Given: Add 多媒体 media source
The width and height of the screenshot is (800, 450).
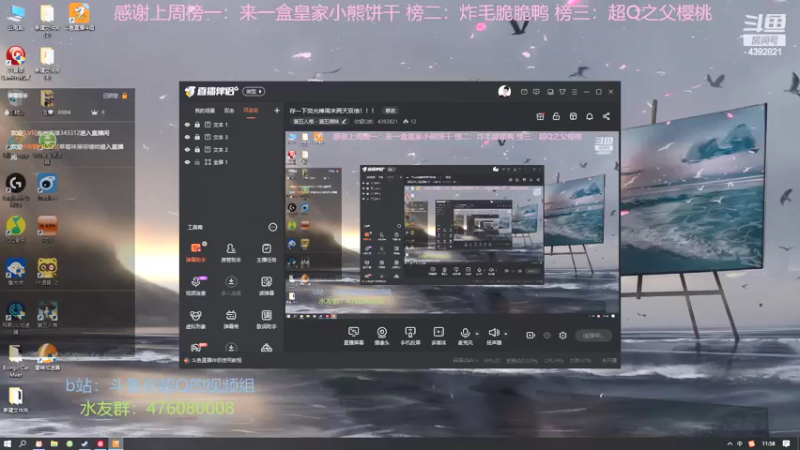Looking at the screenshot, I should pyautogui.click(x=438, y=336).
